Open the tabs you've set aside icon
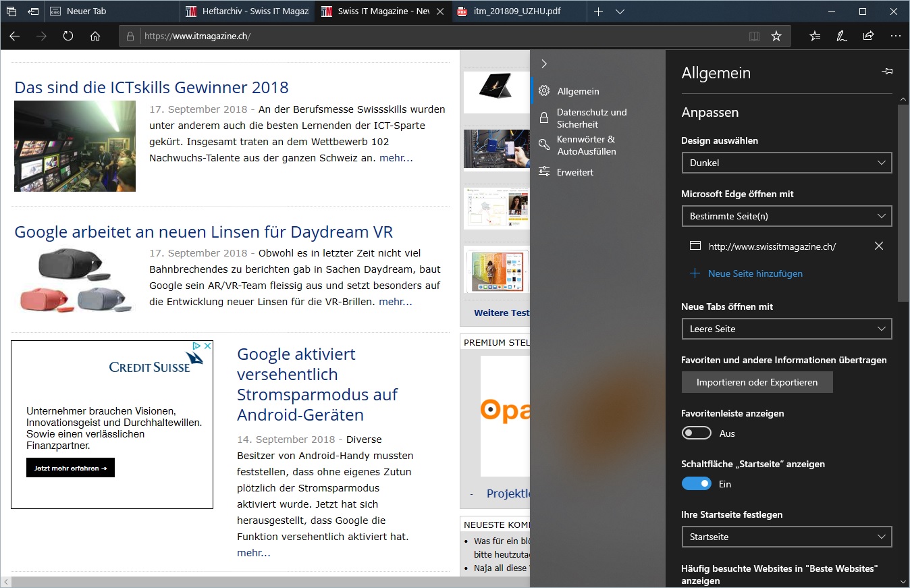 [11, 11]
